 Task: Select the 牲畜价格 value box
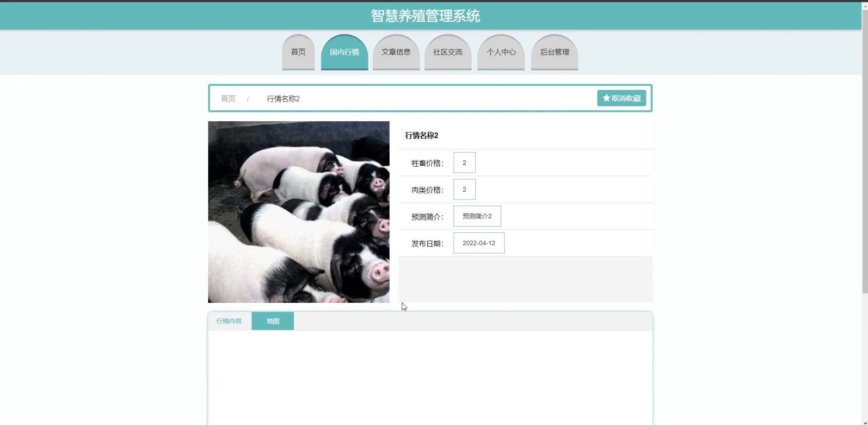point(464,162)
